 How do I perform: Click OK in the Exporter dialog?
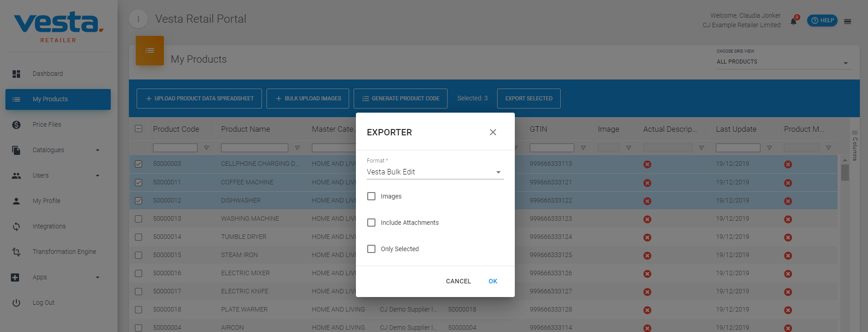coord(493,281)
